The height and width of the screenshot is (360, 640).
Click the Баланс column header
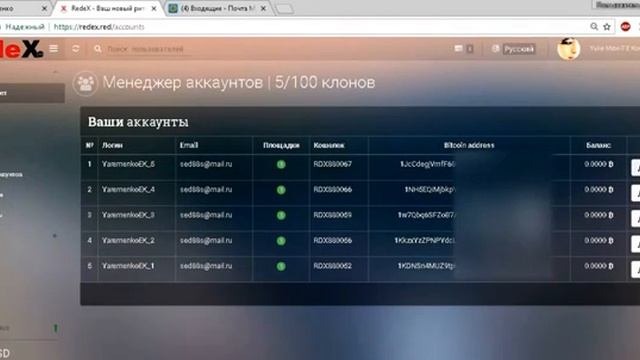click(598, 145)
